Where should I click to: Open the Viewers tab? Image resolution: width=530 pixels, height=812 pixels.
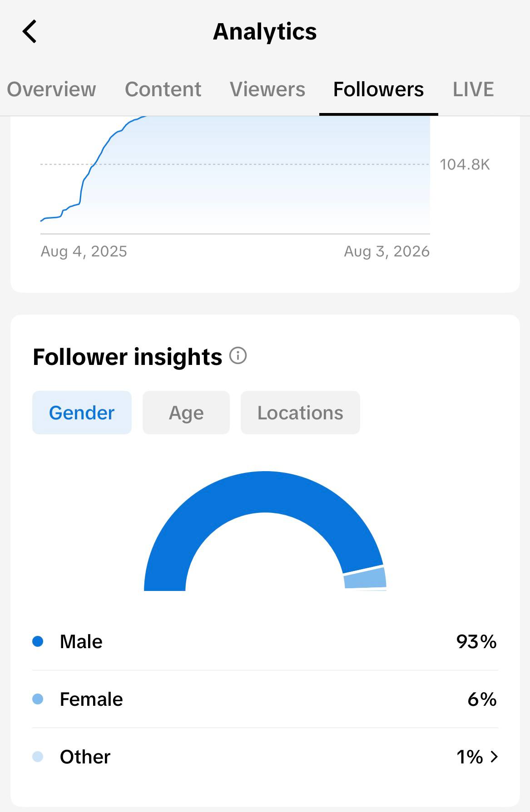click(x=267, y=89)
